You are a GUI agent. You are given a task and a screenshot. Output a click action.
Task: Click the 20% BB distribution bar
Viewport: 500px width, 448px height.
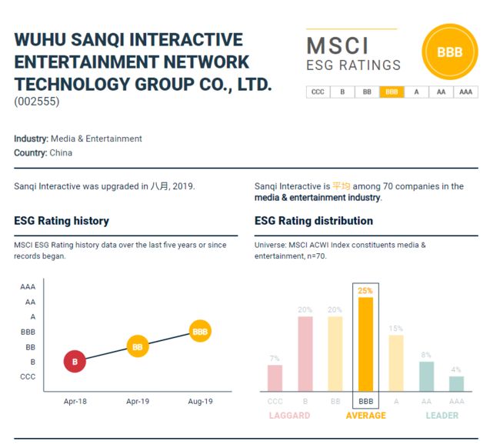[335, 354]
